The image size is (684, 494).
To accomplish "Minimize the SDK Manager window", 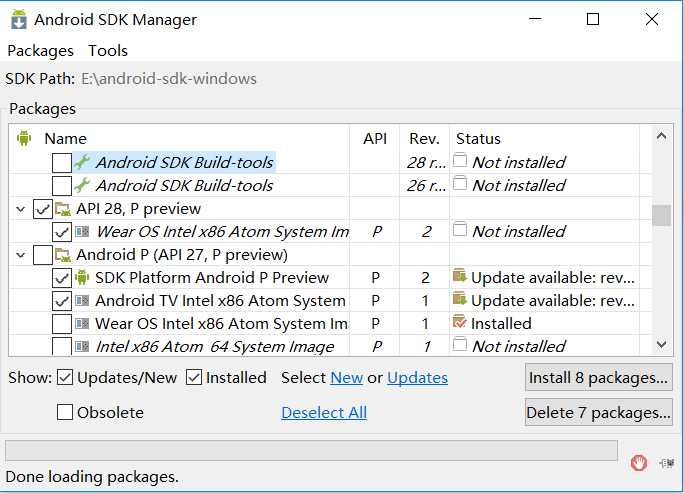I will pyautogui.click(x=535, y=19).
